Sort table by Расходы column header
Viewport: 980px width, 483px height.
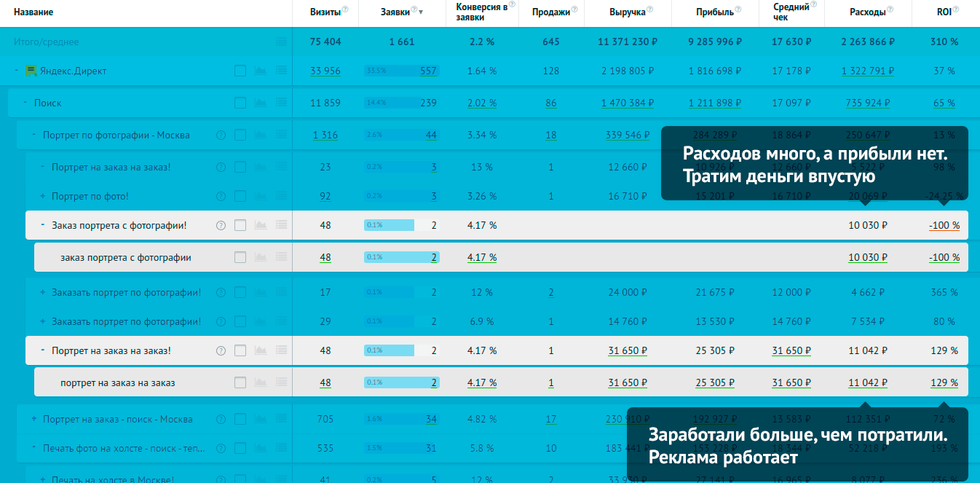pyautogui.click(x=868, y=12)
